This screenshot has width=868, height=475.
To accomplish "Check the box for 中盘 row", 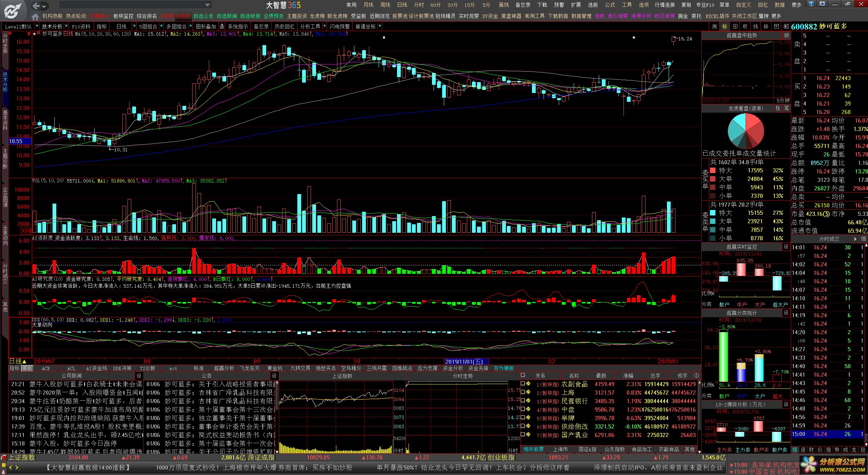I will (523, 409).
